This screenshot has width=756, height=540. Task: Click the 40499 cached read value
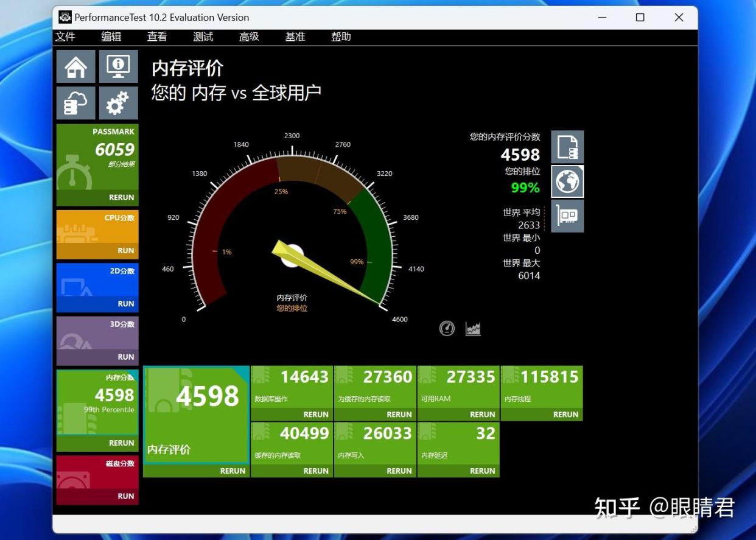(304, 433)
